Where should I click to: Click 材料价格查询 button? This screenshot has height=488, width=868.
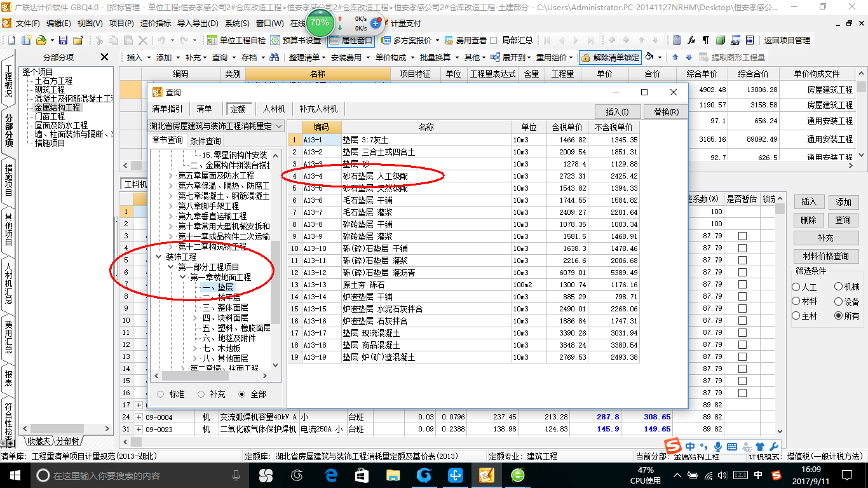pyautogui.click(x=825, y=256)
